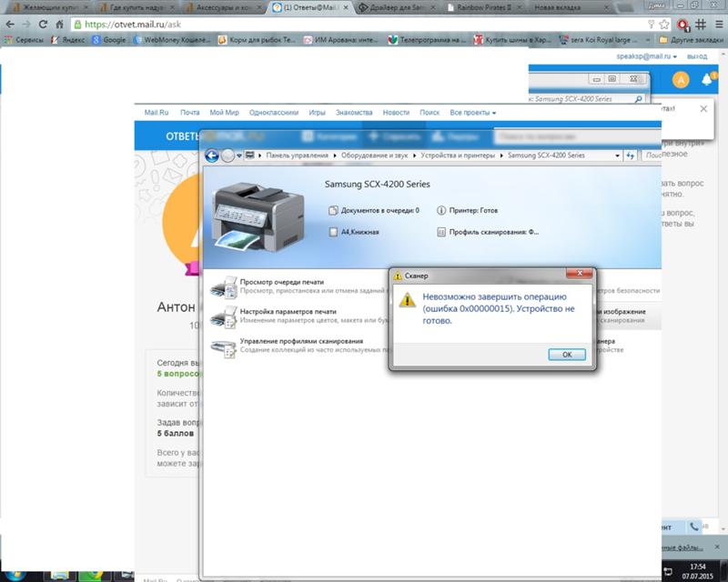Open Управление профилями сканирования
This screenshot has width=728, height=582.
(301, 341)
